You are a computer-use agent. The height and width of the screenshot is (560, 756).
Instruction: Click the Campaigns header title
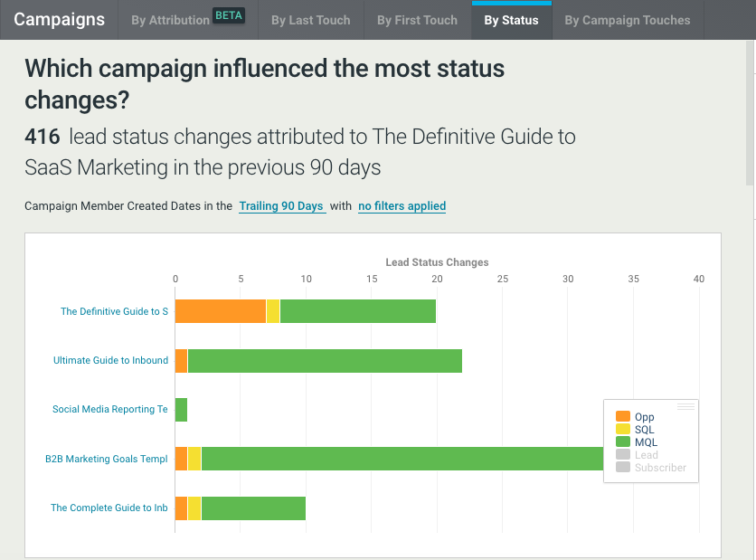59,19
